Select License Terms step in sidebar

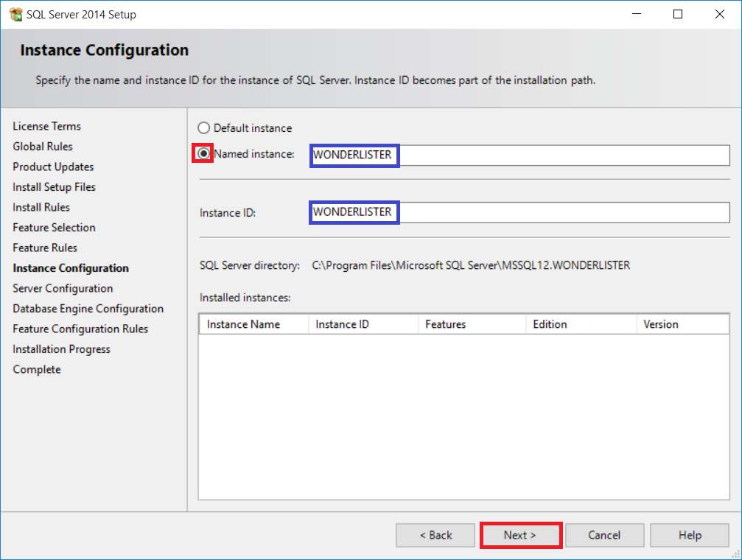pos(47,127)
